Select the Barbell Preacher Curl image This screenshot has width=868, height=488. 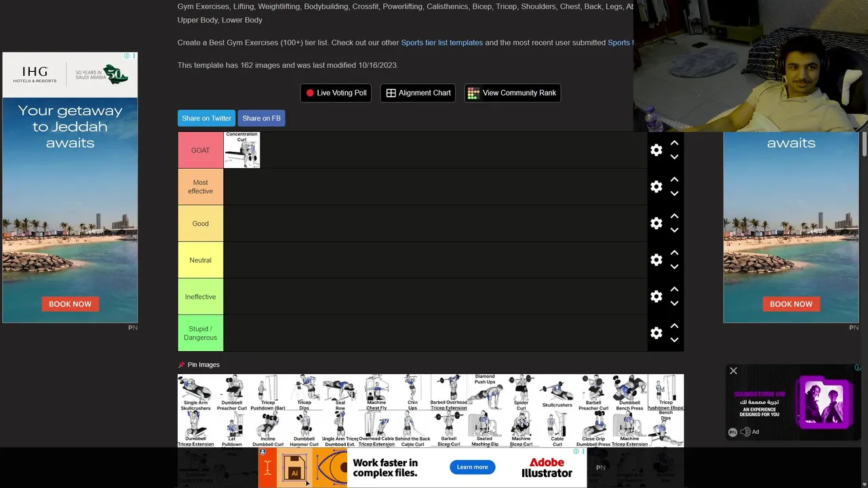pyautogui.click(x=593, y=392)
